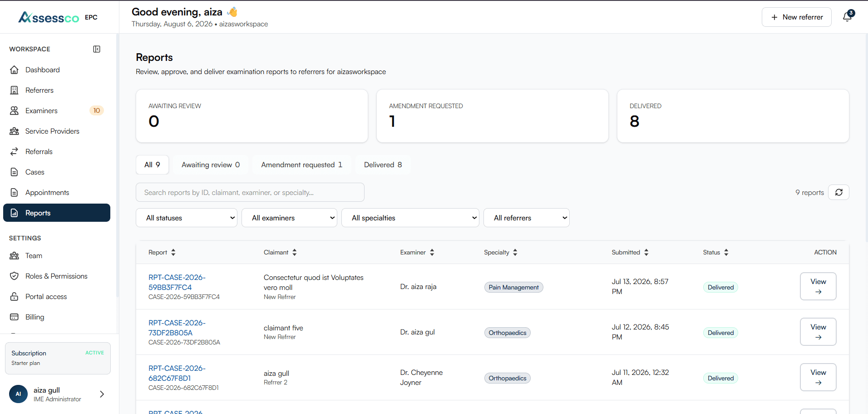Click the AI user avatar
Screen dimensions: 868x414
point(18,394)
